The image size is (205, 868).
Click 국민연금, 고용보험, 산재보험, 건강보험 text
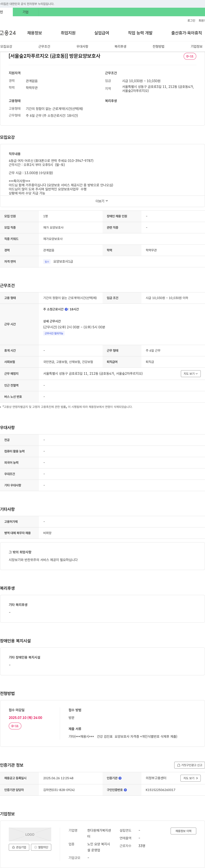(x=68, y=362)
